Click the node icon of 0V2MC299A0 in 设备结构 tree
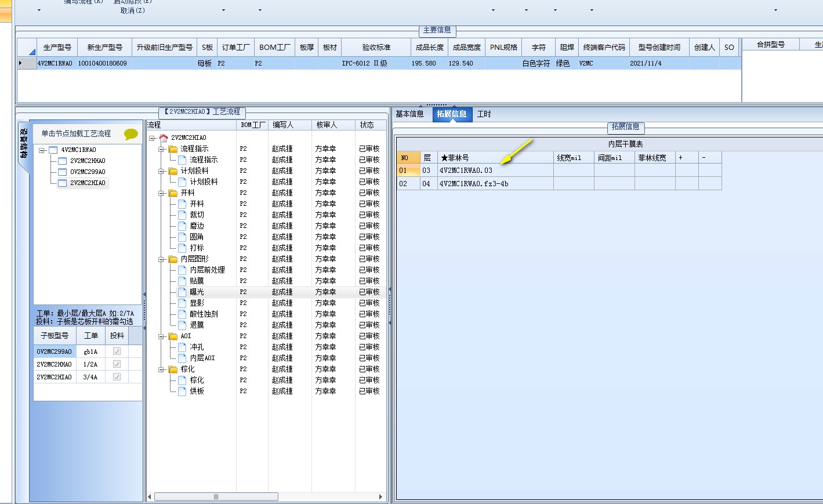Viewport: 823px width, 504px height. (63, 172)
